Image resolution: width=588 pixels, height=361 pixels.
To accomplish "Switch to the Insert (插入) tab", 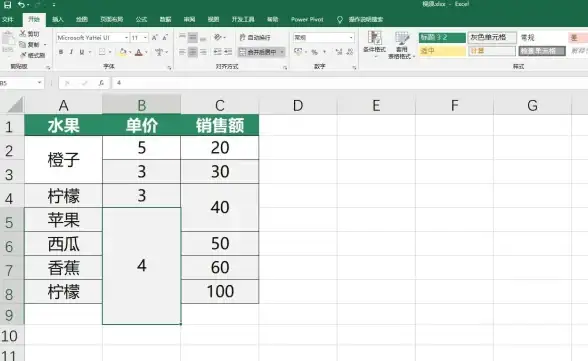I will (58, 19).
